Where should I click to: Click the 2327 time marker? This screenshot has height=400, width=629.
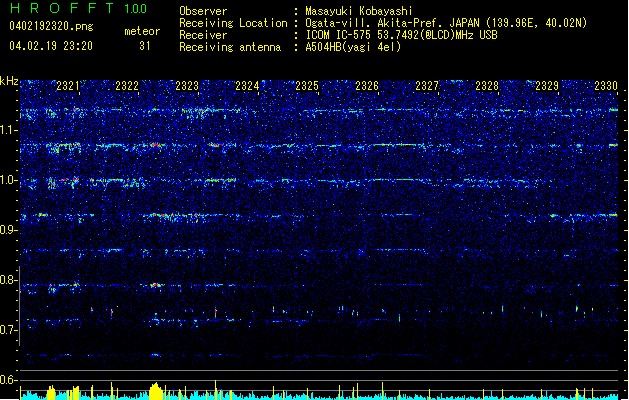pyautogui.click(x=427, y=86)
